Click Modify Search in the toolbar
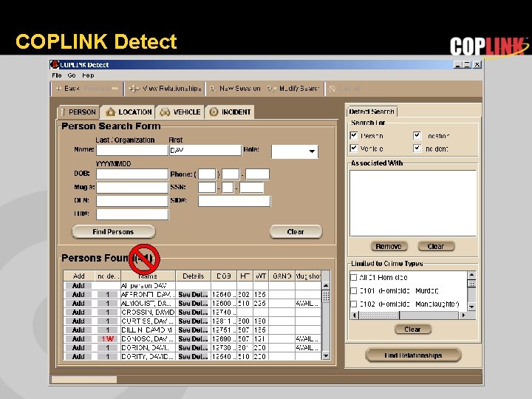 293,89
